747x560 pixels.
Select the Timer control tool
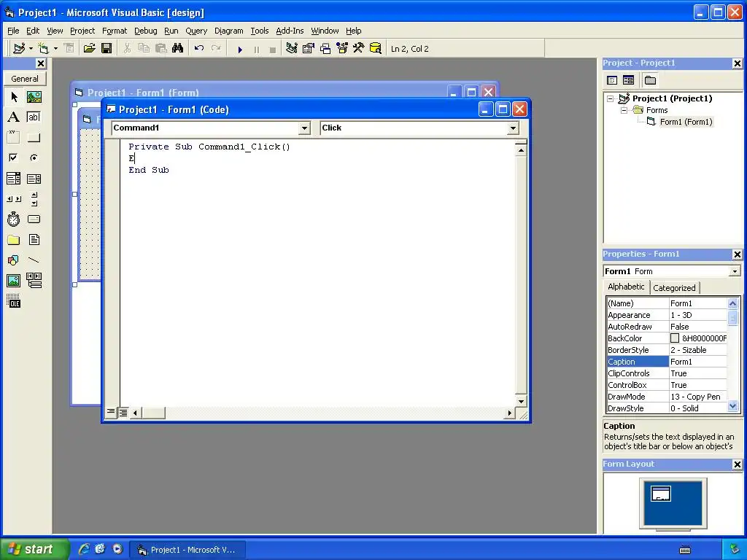[14, 219]
